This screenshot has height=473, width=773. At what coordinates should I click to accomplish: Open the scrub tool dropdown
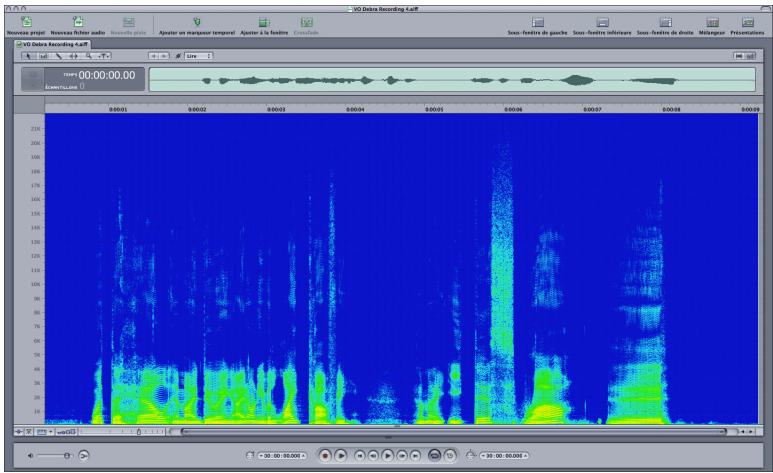pos(104,56)
